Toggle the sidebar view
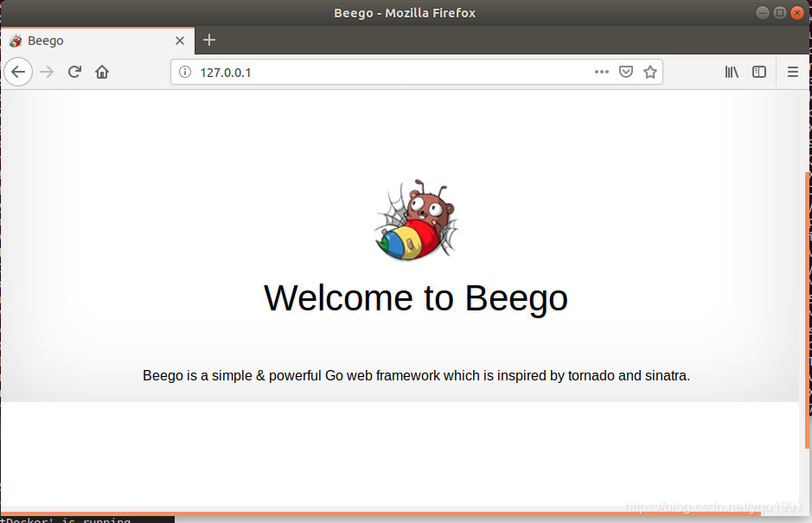 point(759,72)
